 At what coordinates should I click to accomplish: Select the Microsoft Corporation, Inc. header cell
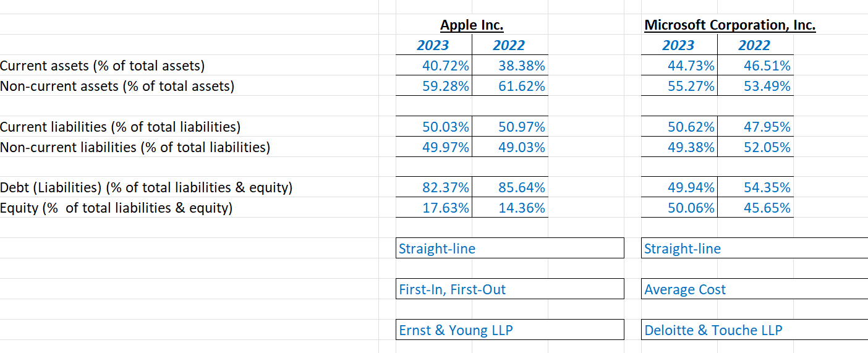click(x=730, y=25)
